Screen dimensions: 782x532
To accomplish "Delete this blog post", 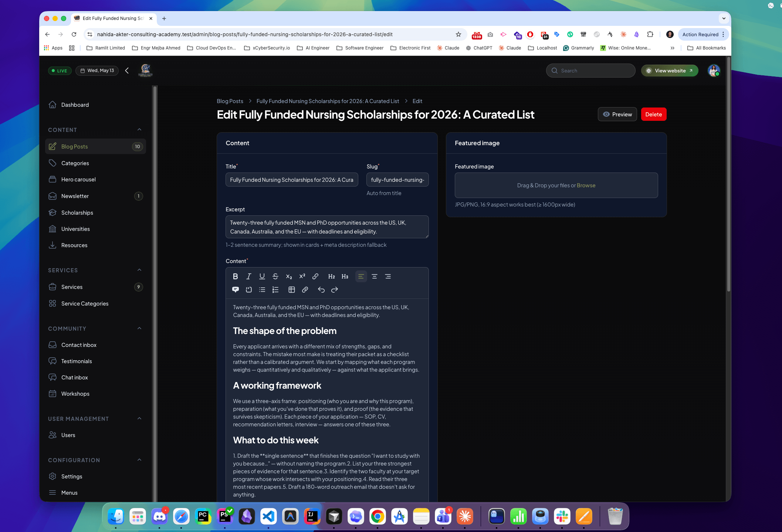I will (653, 115).
